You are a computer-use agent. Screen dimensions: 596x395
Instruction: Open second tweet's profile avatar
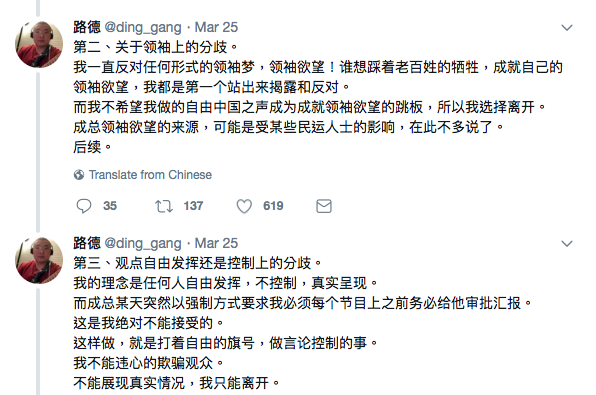pyautogui.click(x=39, y=260)
